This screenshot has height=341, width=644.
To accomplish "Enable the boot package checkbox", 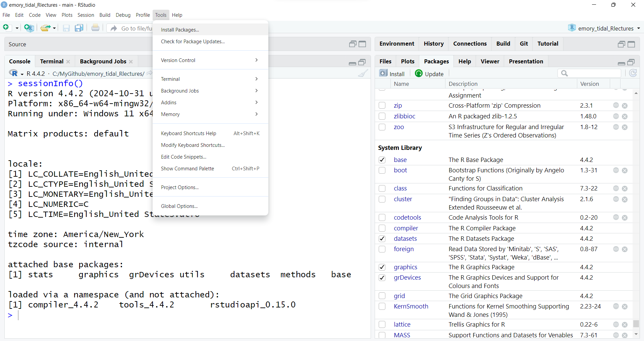I will tap(382, 170).
